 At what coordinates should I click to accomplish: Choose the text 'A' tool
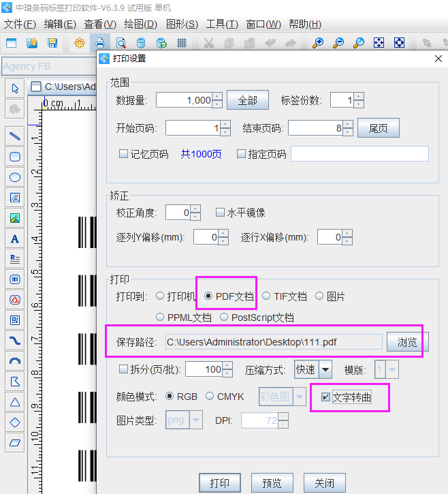[14, 238]
